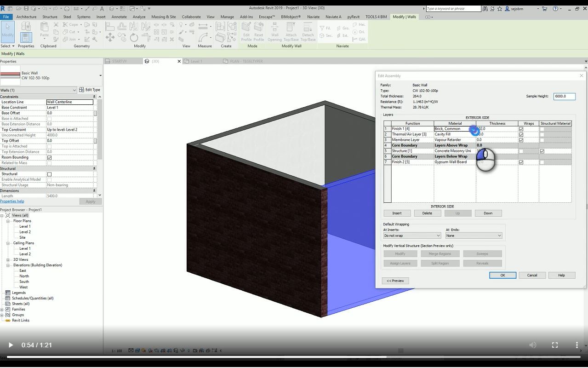Open the Architecture ribbon tab
This screenshot has height=368, width=588.
tap(26, 17)
